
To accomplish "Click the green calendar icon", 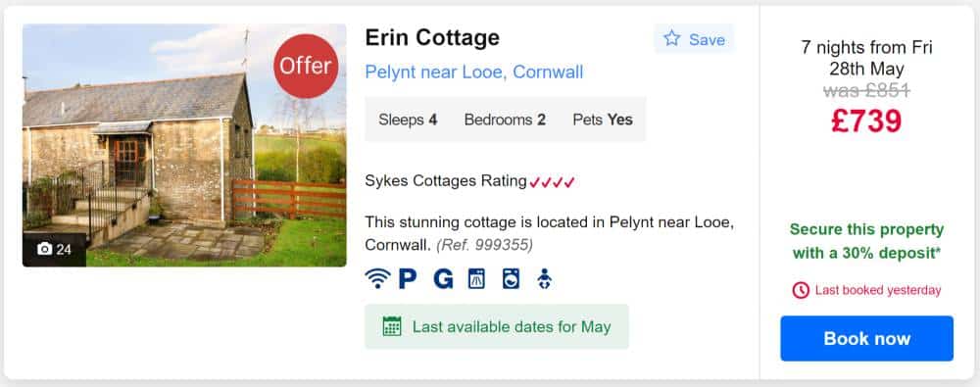I will click(392, 326).
